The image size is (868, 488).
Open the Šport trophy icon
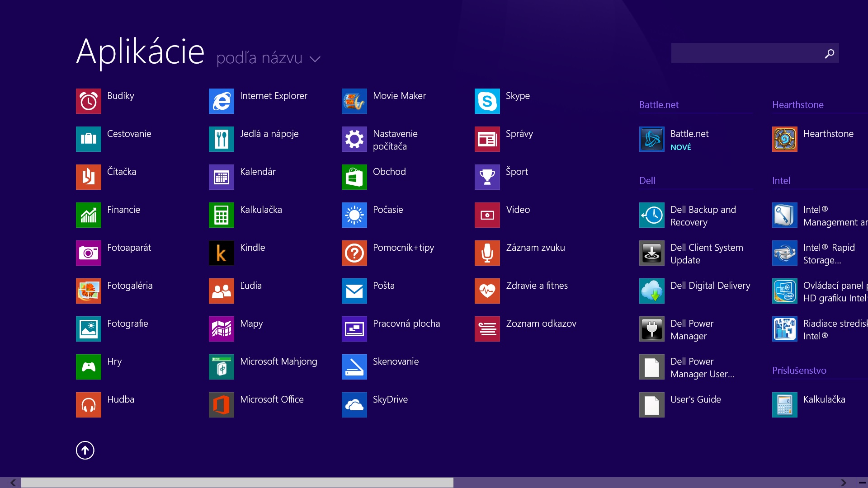pos(487,177)
